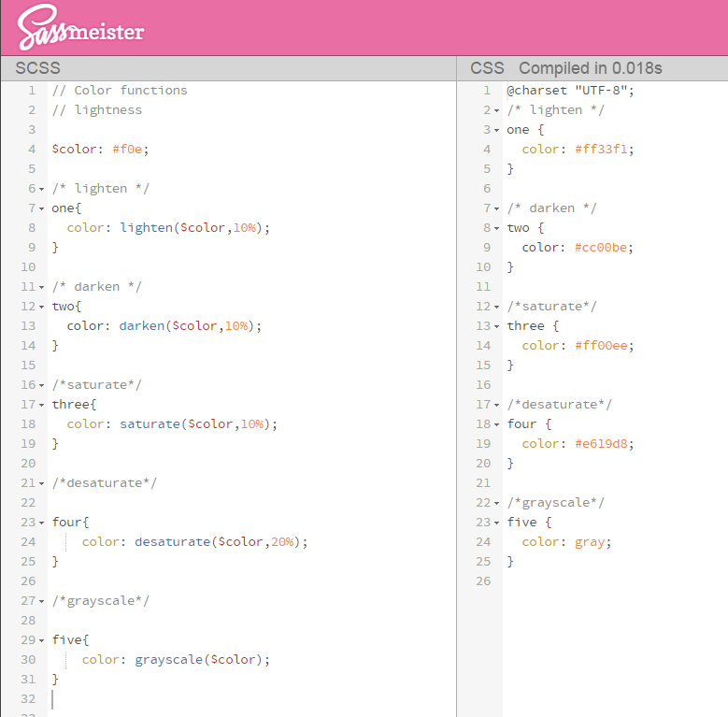The height and width of the screenshot is (717, 728).
Task: Collapse fold arrow on SCSS line 6
Action: 42,190
